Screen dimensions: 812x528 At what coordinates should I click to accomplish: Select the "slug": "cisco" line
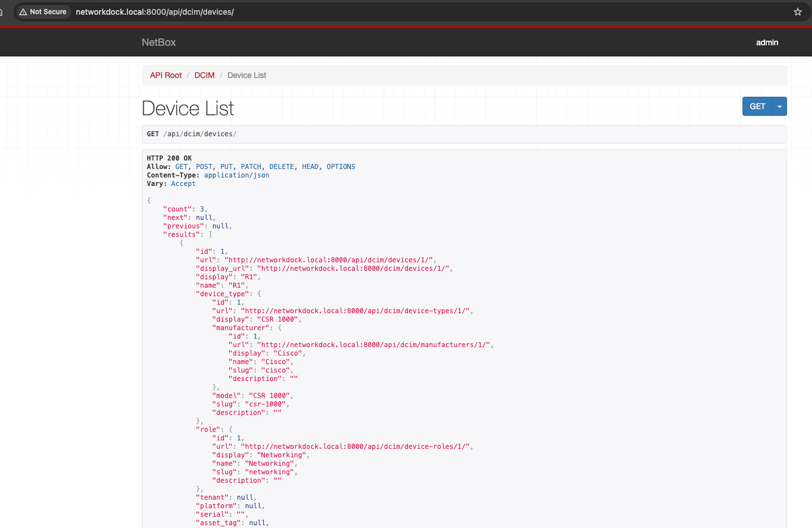pos(260,370)
